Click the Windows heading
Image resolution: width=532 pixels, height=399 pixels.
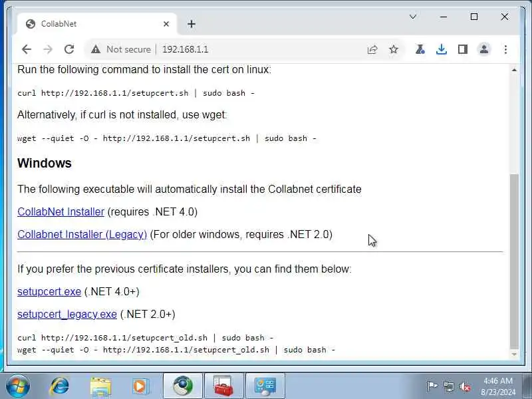[x=45, y=163]
